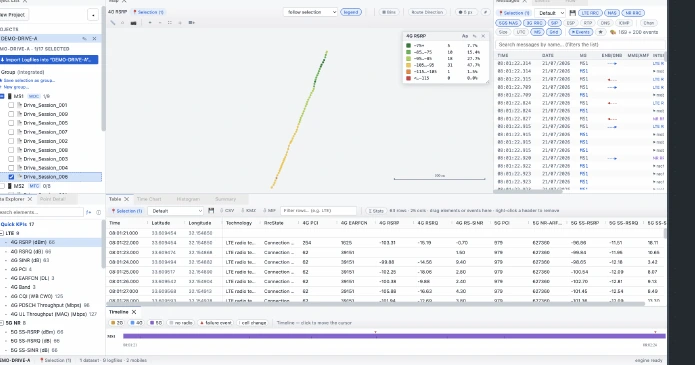This screenshot has height=365, width=695.
Task: Click the Route Direction button
Action: 427,12
